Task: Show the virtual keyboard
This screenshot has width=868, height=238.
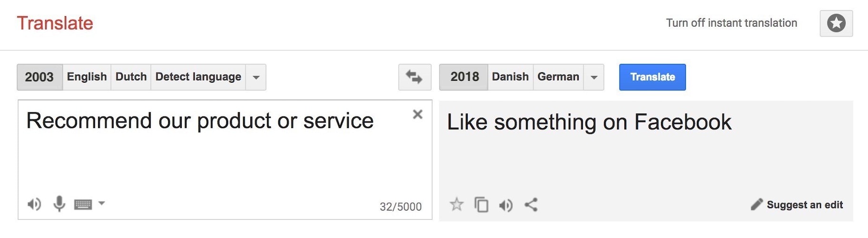Action: 83,204
